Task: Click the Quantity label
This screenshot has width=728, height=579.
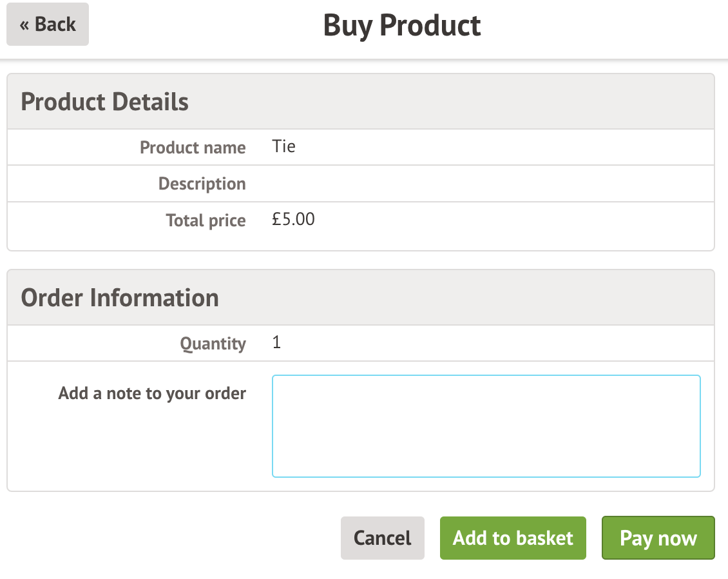Action: 213,344
